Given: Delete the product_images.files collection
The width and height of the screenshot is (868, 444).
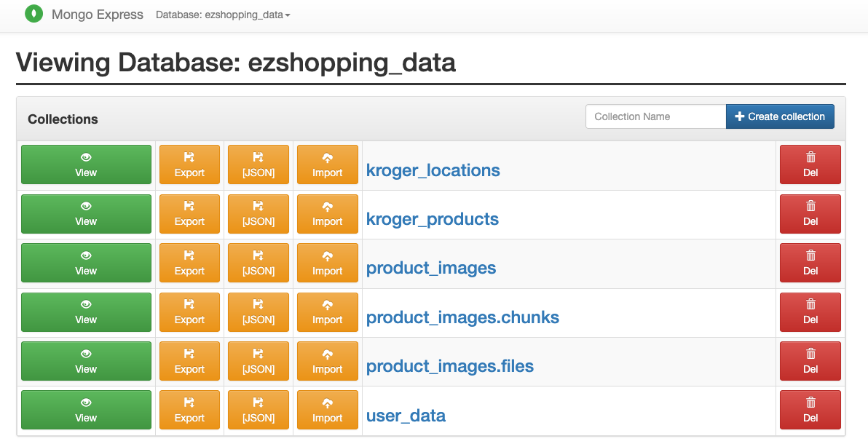Looking at the screenshot, I should (810, 361).
